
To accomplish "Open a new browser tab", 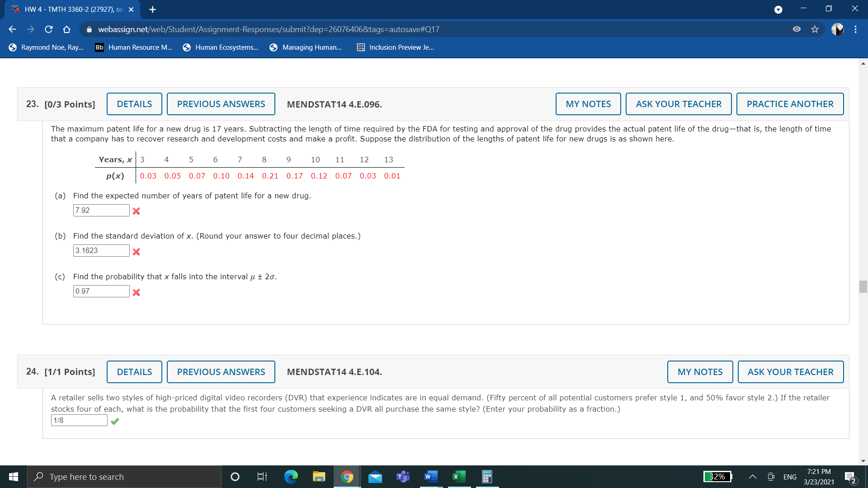I will tap(152, 9).
